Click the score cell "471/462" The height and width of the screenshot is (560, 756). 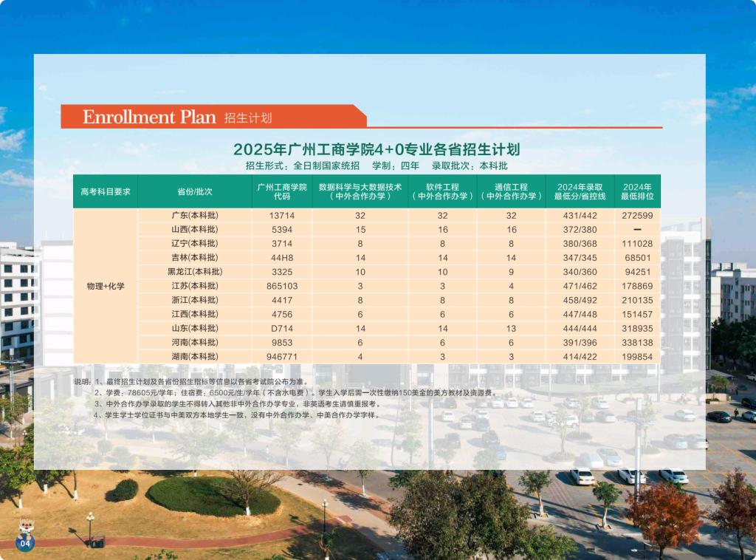pyautogui.click(x=580, y=286)
